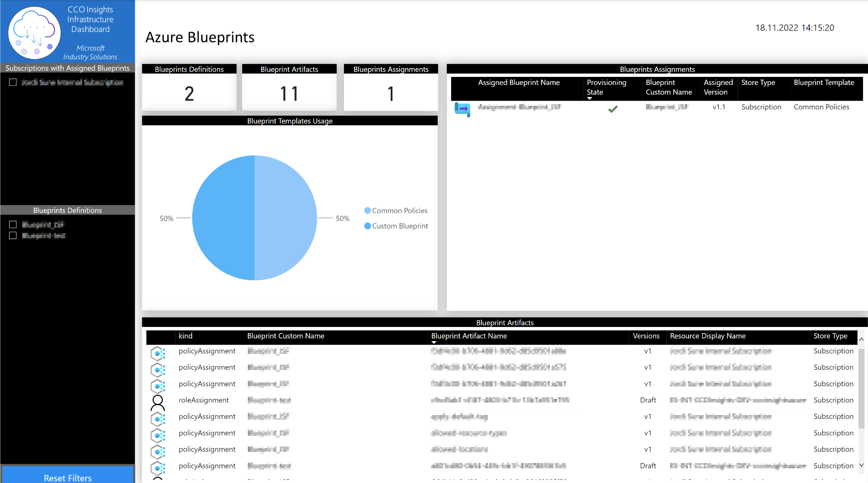This screenshot has width=868, height=483.
Task: Tick the subscription checkbox under Subscriptions with Assigned Blueprints
Action: coord(13,82)
